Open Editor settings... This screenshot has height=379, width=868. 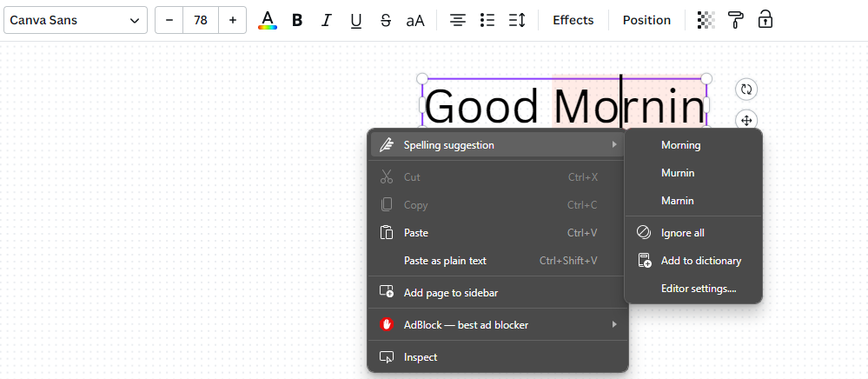coord(693,289)
